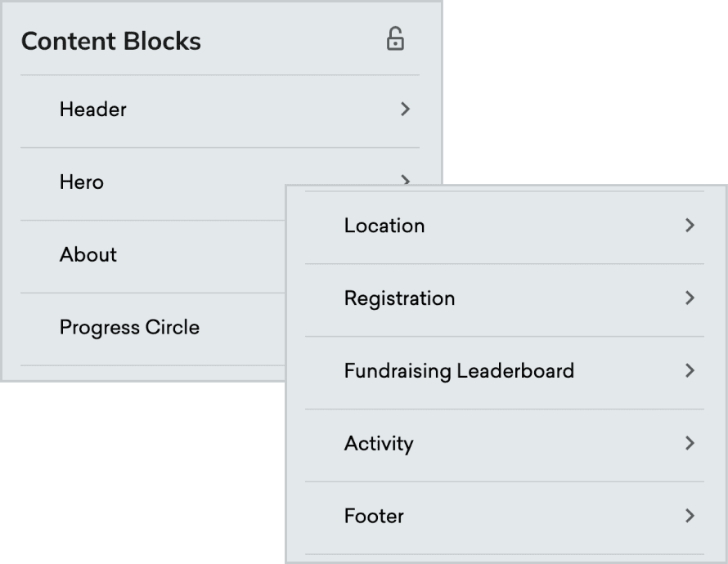728x564 pixels.
Task: Expand the Header block chevron
Action: tap(406, 109)
